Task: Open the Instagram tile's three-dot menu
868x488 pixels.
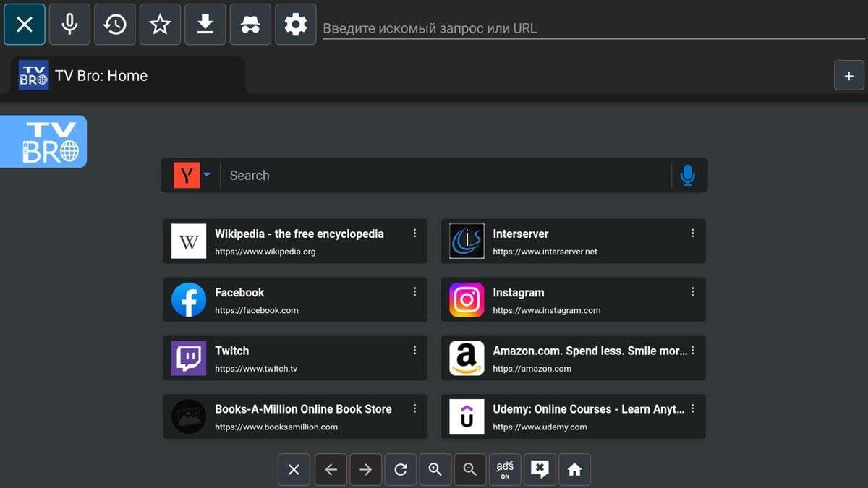Action: pyautogui.click(x=692, y=292)
